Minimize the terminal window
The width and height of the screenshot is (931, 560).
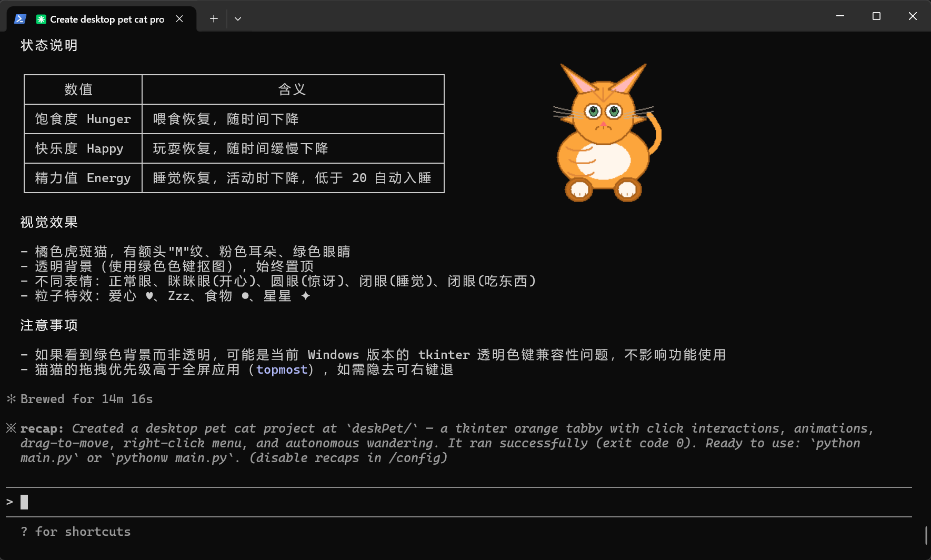coord(840,16)
